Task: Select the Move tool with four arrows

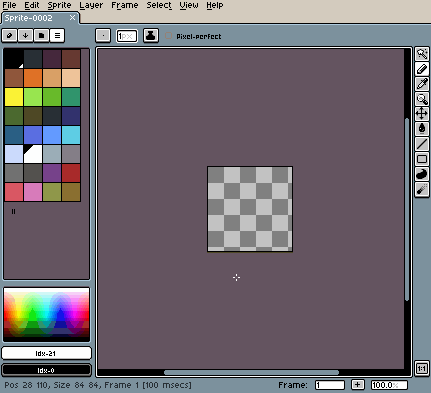Action: point(422,114)
